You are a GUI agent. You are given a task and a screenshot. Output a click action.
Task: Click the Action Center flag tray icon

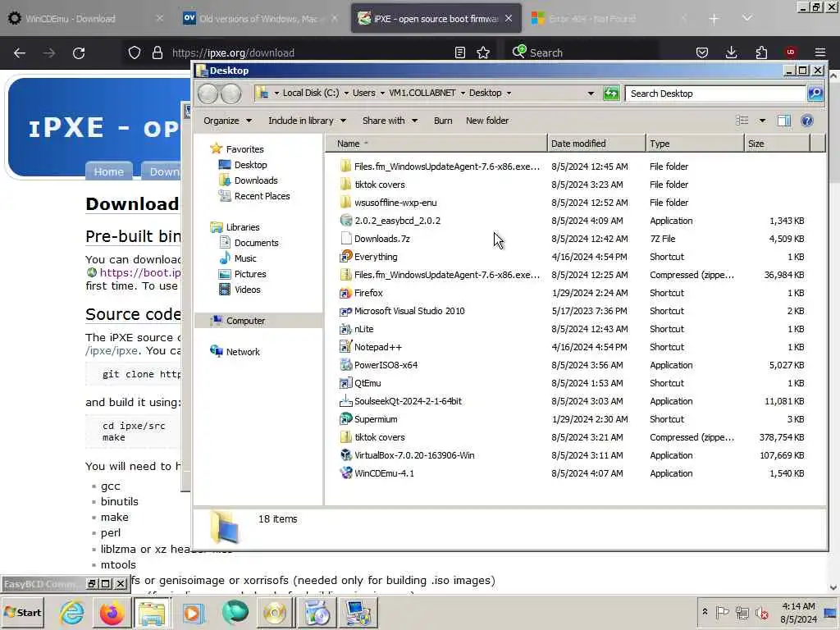pyautogui.click(x=722, y=612)
